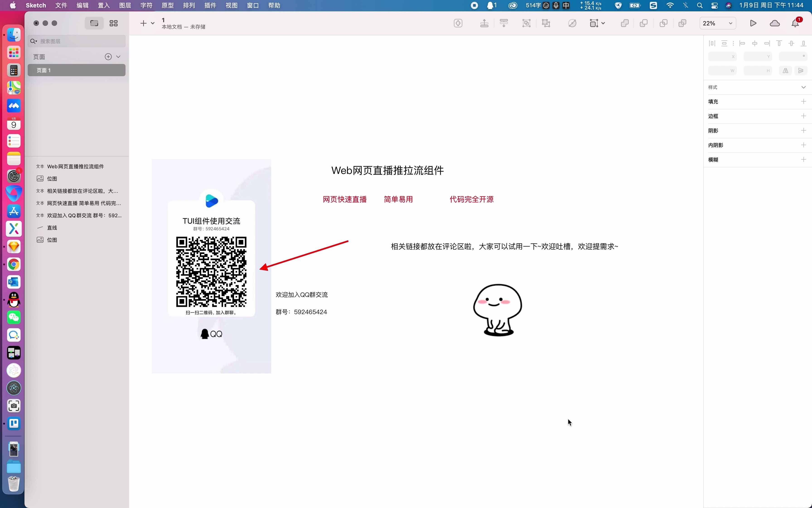Open WeChat from the Dock
The height and width of the screenshot is (508, 812).
[x=14, y=317]
